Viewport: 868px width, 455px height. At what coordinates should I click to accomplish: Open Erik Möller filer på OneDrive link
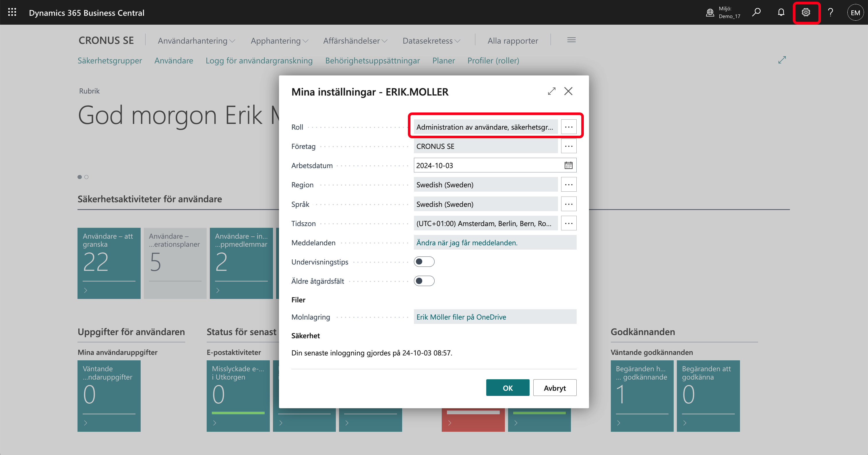point(461,317)
